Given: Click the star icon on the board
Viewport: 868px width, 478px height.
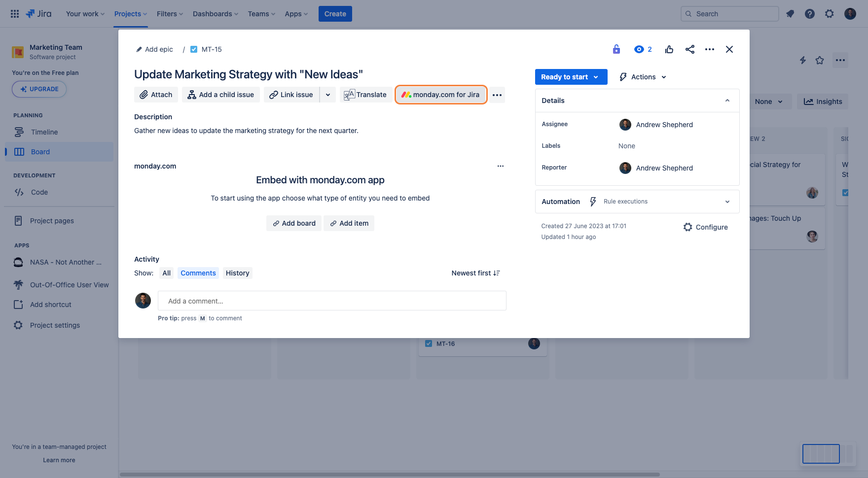Looking at the screenshot, I should point(820,60).
